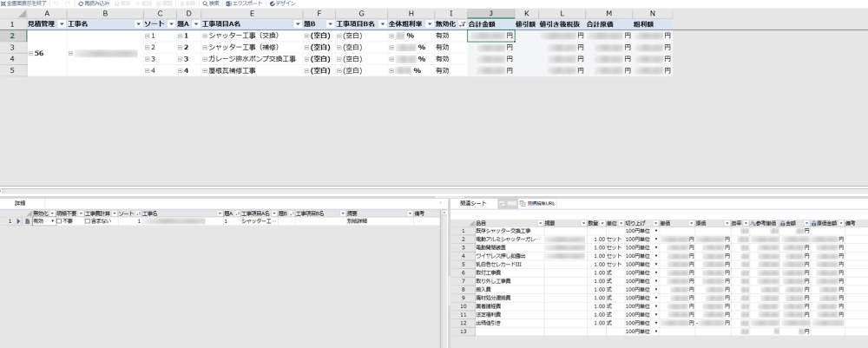Open the 原価 column filter in related sheet
Screen dimensions: 868x348
[727, 223]
